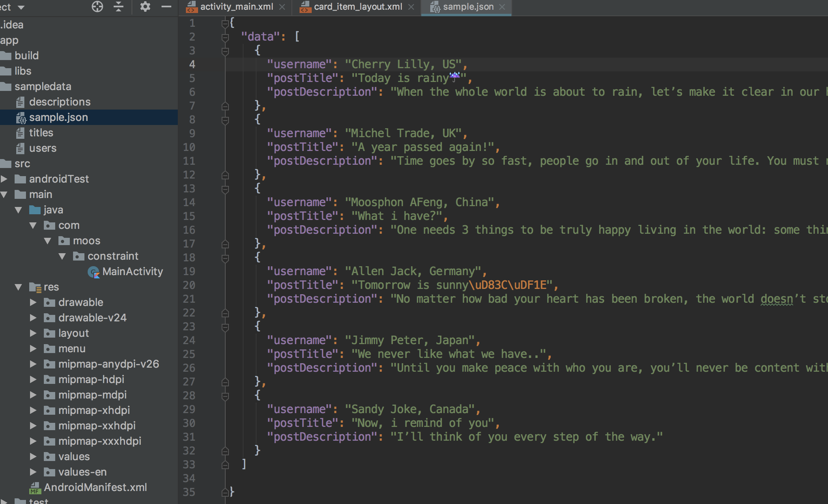
Task: Click the MainActivity Kotlin class icon
Action: pyautogui.click(x=94, y=272)
